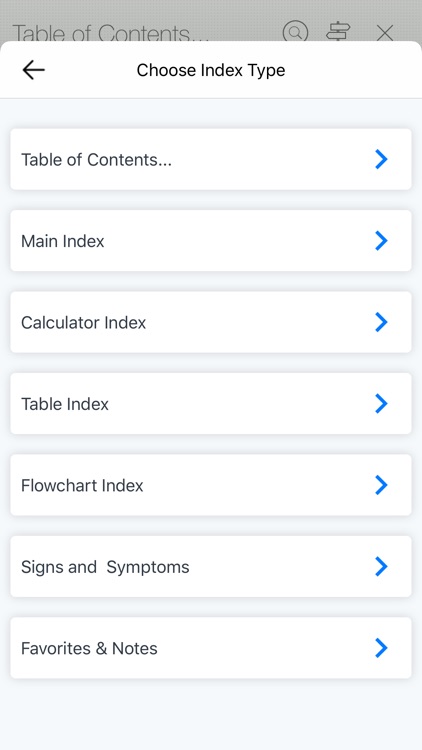This screenshot has width=422, height=750.
Task: Expand the Main Index chevron
Action: click(381, 241)
